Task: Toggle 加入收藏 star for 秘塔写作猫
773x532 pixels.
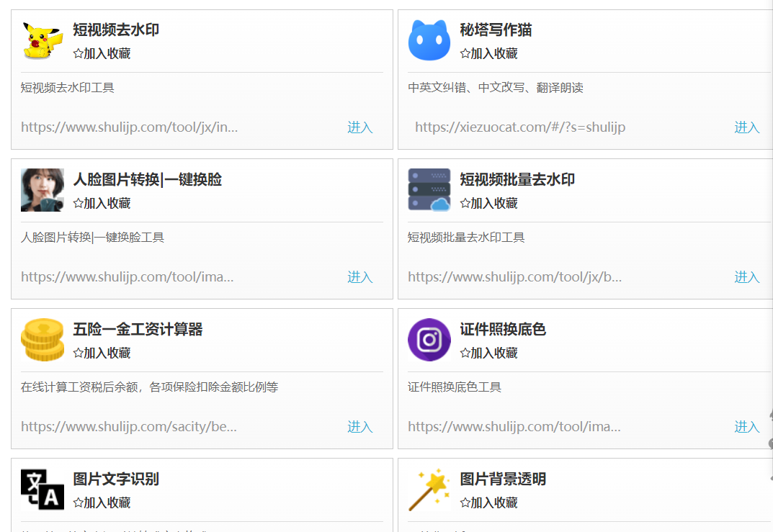Action: [487, 53]
